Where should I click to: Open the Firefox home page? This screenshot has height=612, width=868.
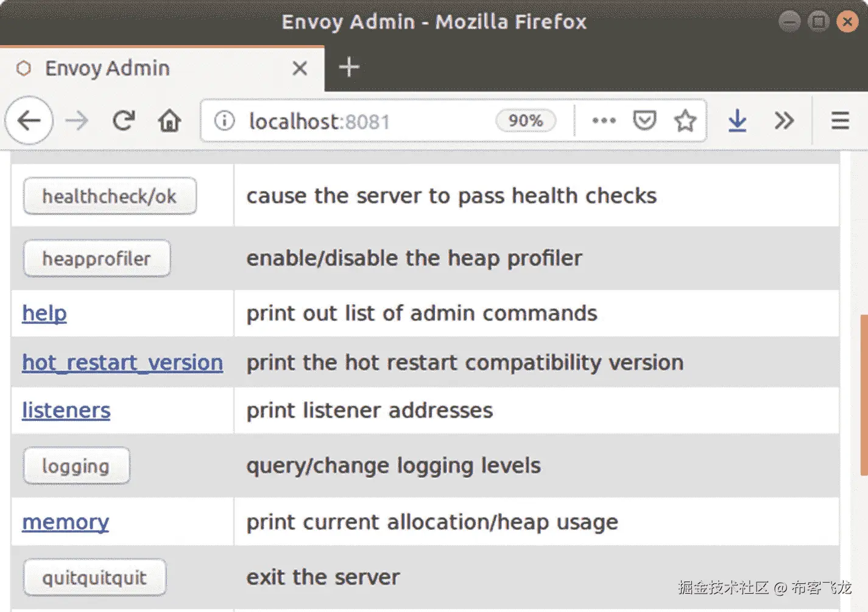pyautogui.click(x=169, y=121)
